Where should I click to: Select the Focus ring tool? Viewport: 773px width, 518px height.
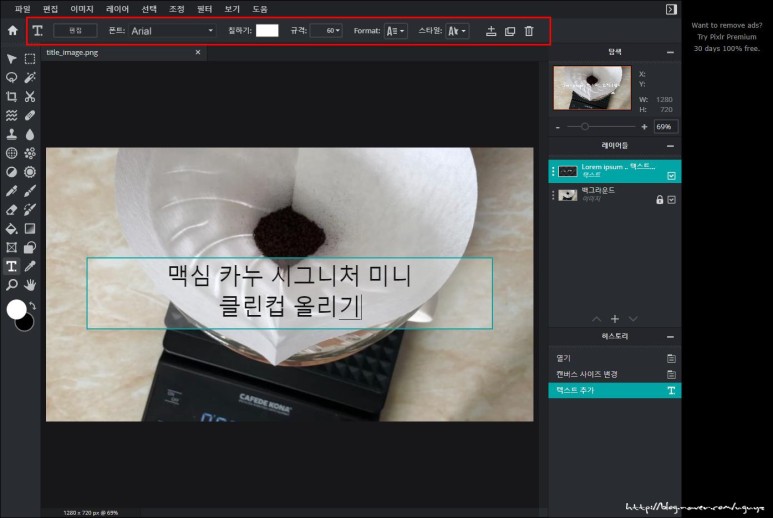click(30, 172)
